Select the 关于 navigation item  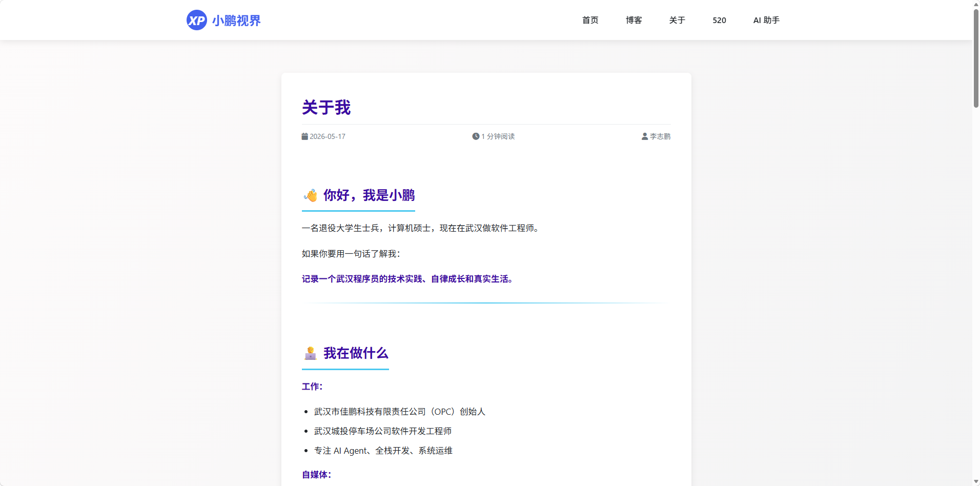677,20
